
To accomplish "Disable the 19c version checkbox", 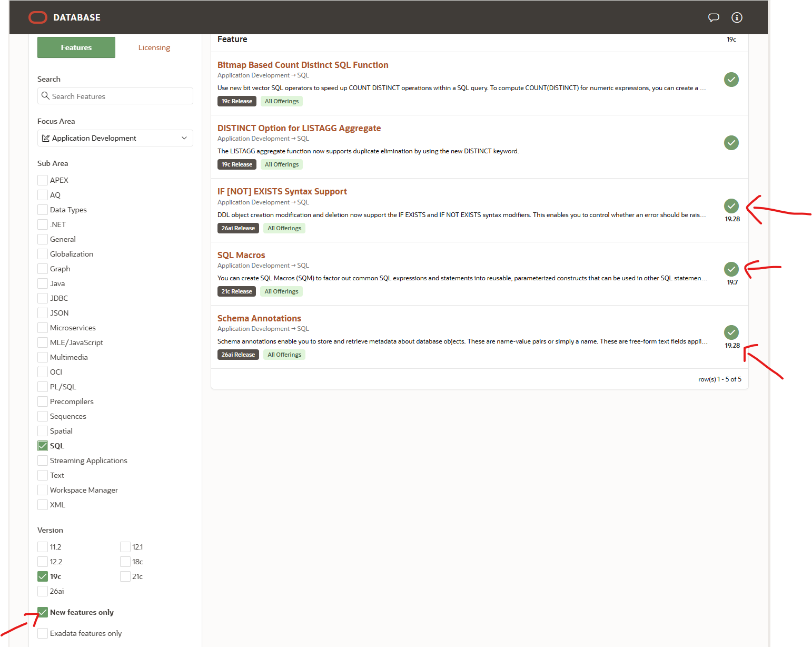I will (42, 576).
